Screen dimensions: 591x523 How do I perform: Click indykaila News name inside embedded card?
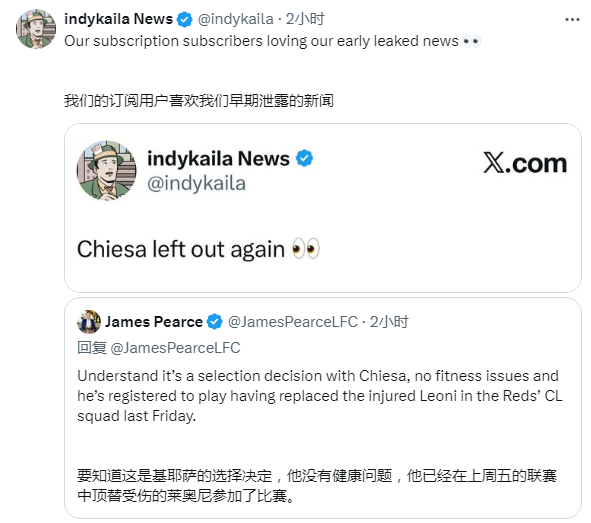(218, 158)
